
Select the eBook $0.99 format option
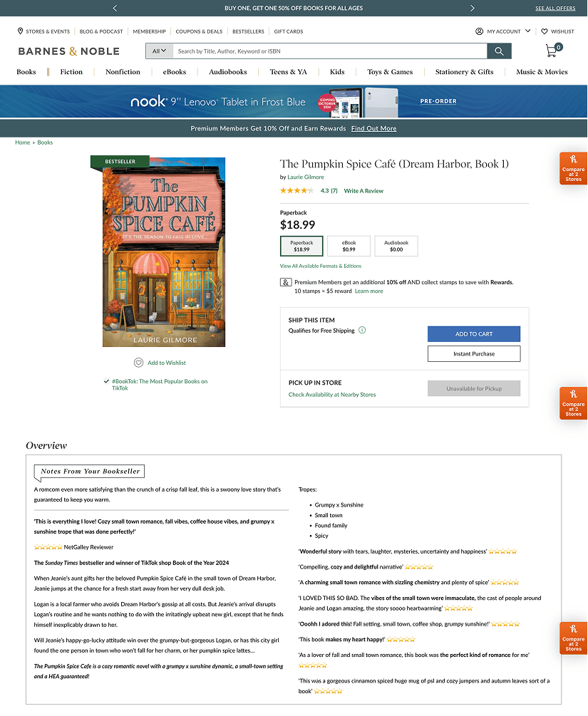pyautogui.click(x=349, y=246)
